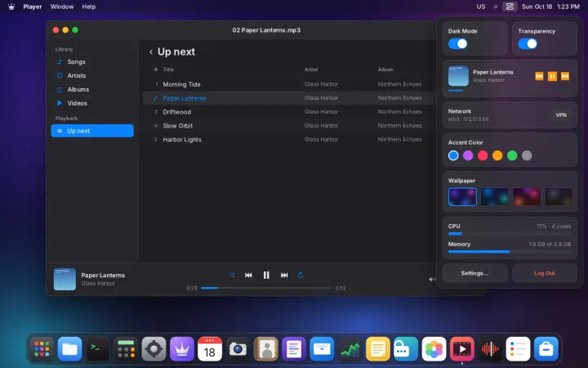Viewport: 588px width, 368px height.
Task: Open Spotlight search in menu bar
Action: coord(496,7)
